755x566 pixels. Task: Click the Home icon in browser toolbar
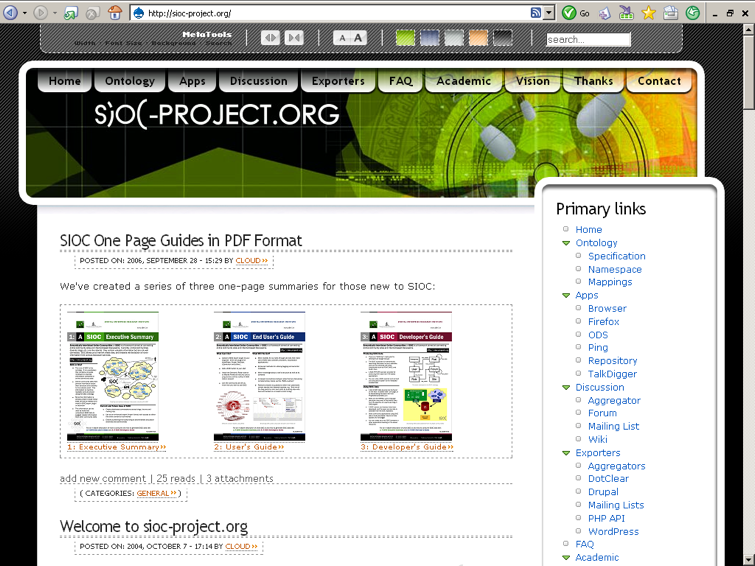click(x=115, y=13)
